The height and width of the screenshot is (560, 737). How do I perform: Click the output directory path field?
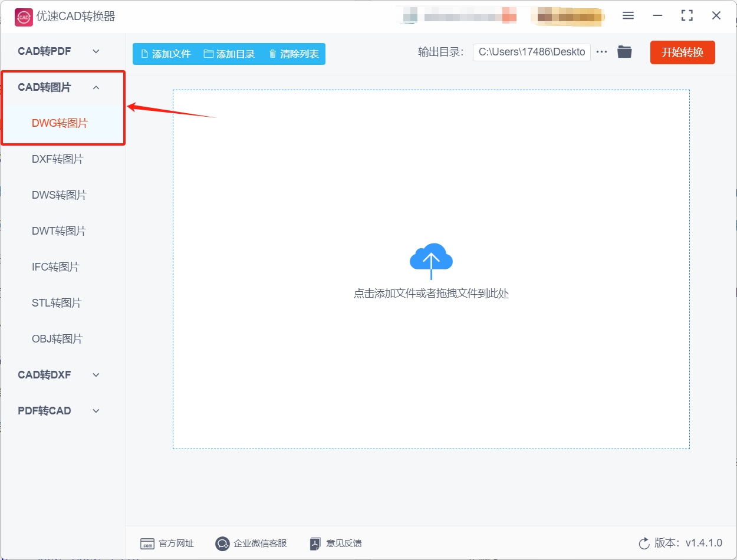[x=531, y=52]
